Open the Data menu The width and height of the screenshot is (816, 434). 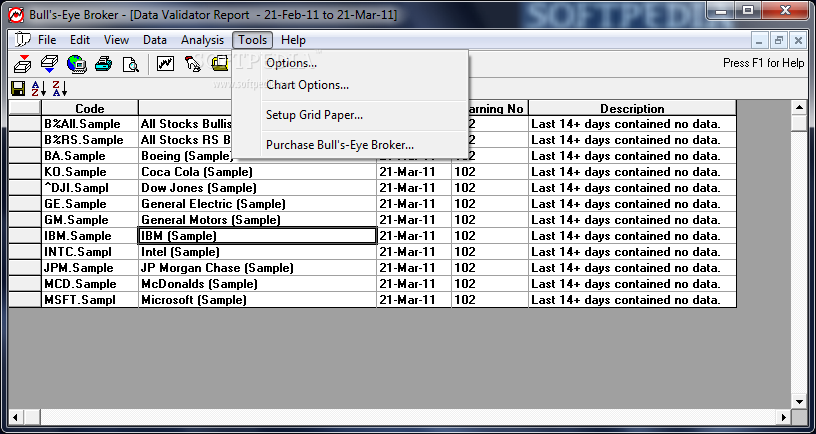tap(155, 40)
